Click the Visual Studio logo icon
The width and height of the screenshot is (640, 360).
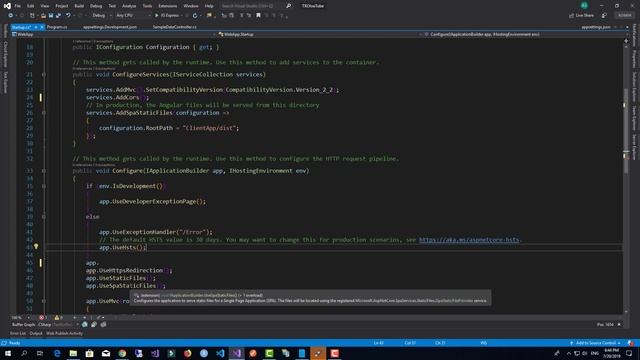pyautogui.click(x=7, y=6)
